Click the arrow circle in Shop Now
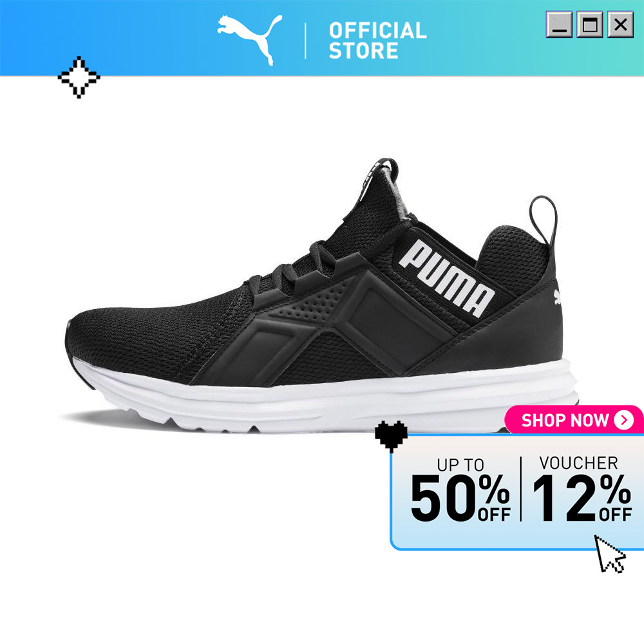 [x=623, y=420]
